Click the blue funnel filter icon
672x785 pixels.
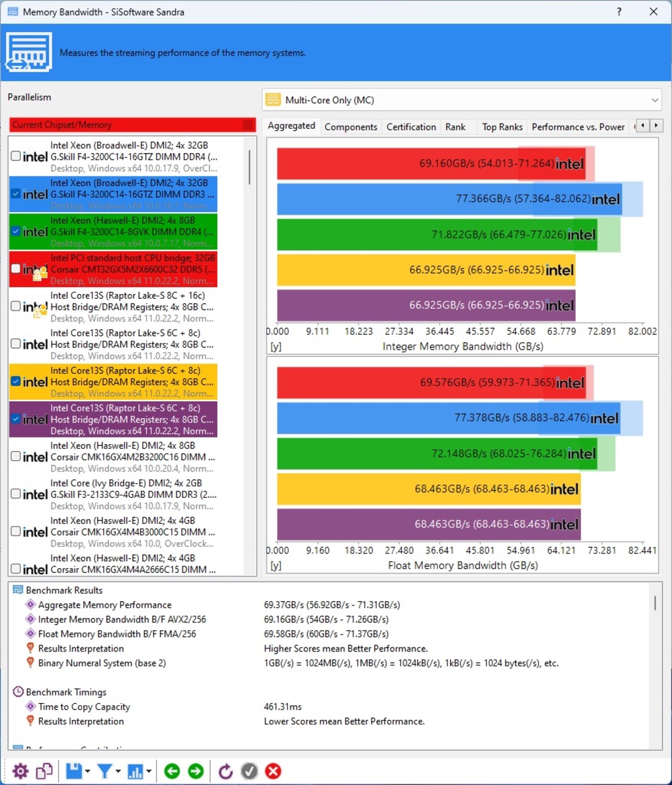tap(105, 771)
